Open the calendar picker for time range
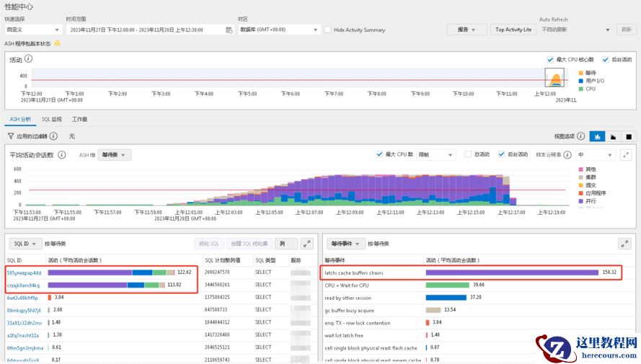This screenshot has width=641, height=364. coord(229,30)
